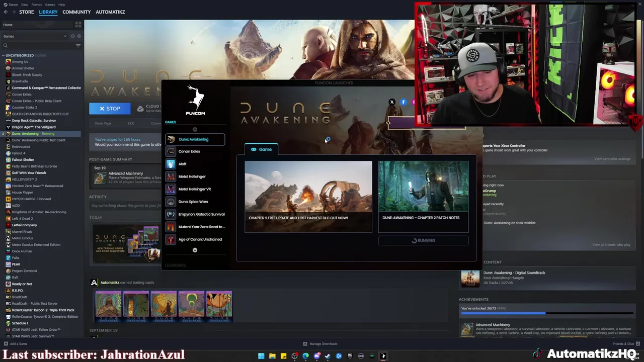
Task: Open Chapter 2 Patch Notes card
Action: point(423,197)
